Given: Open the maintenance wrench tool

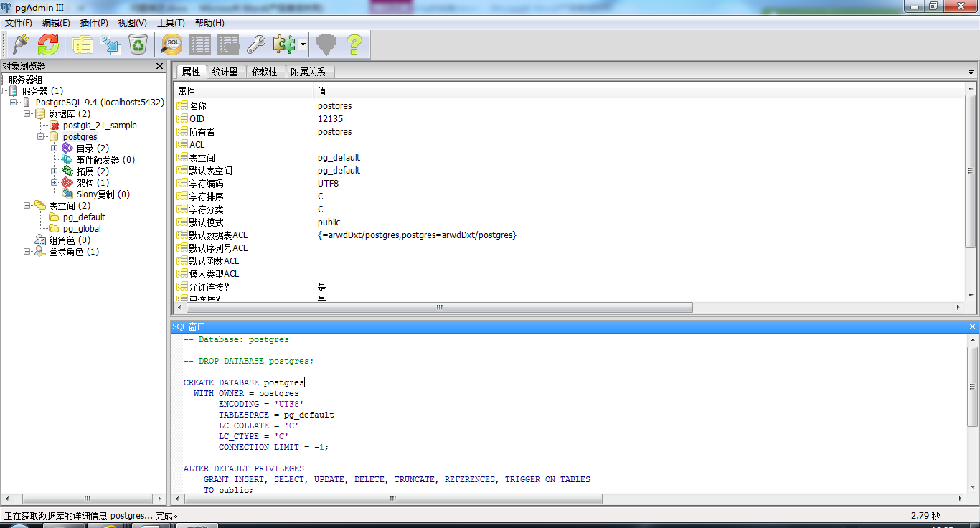Looking at the screenshot, I should coord(256,44).
